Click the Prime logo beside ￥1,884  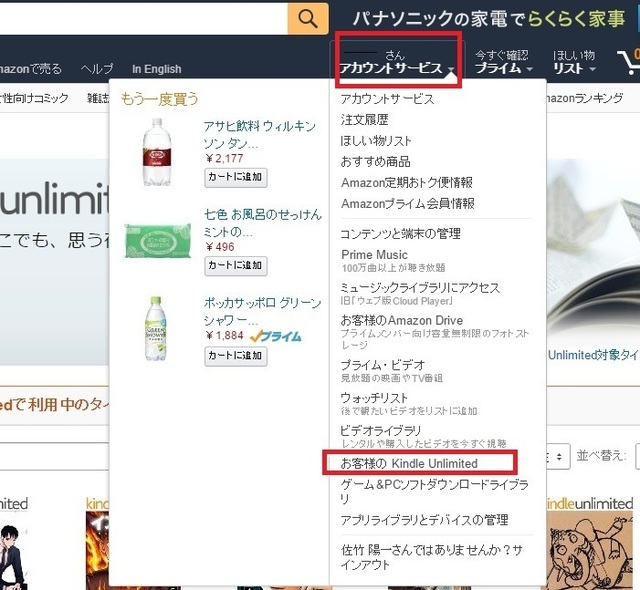coord(276,336)
